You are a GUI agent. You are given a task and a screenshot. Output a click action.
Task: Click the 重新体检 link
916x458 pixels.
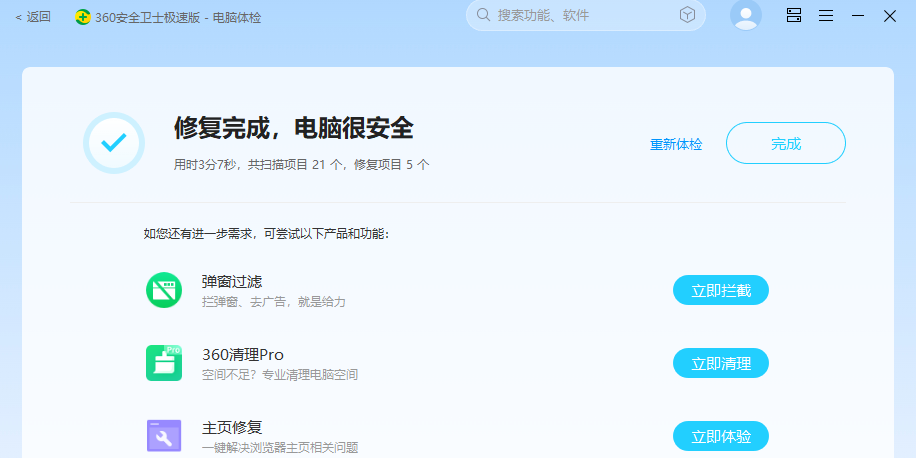pos(676,144)
